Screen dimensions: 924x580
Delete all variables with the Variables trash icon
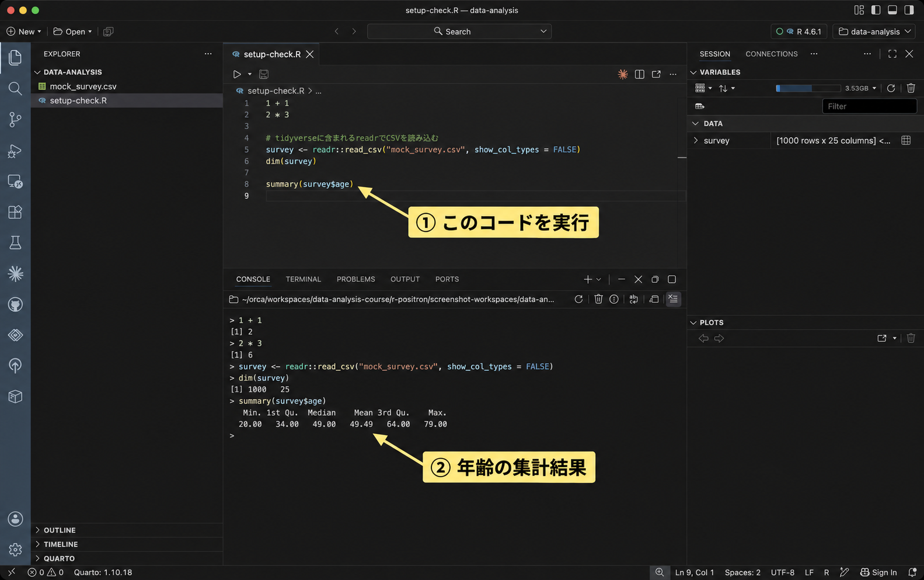(x=911, y=88)
